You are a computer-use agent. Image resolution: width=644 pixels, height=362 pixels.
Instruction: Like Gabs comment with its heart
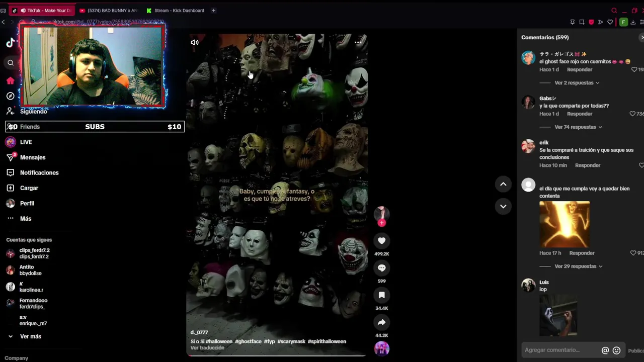[632, 114]
